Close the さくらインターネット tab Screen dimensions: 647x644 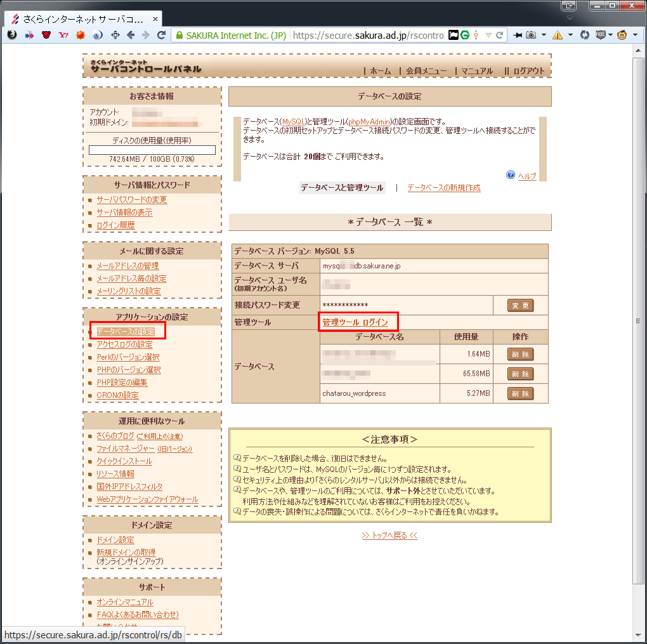(155, 19)
